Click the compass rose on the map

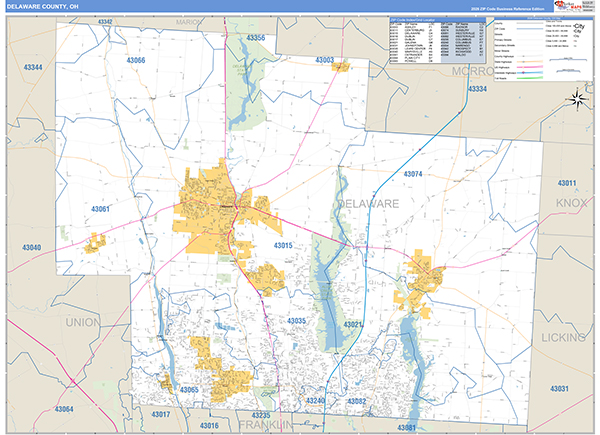(577, 98)
